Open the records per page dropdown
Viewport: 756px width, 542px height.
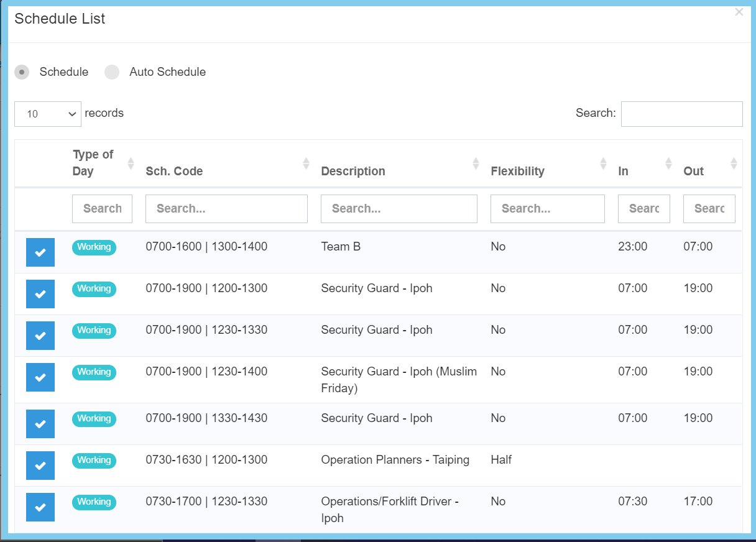48,114
